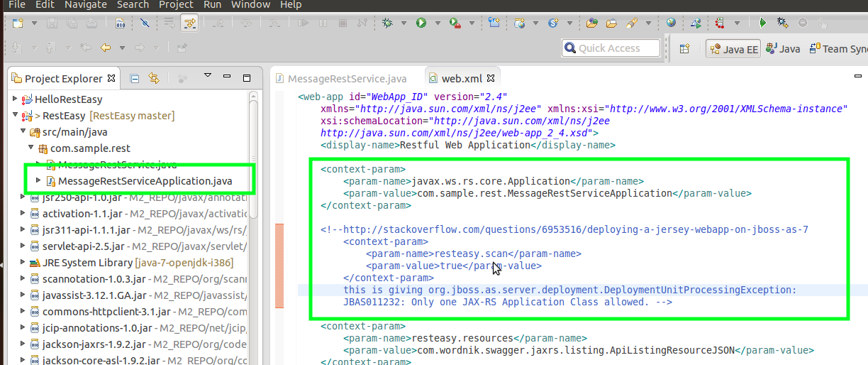Collapse the com.sample.rest package
The height and width of the screenshot is (365, 868).
point(30,148)
